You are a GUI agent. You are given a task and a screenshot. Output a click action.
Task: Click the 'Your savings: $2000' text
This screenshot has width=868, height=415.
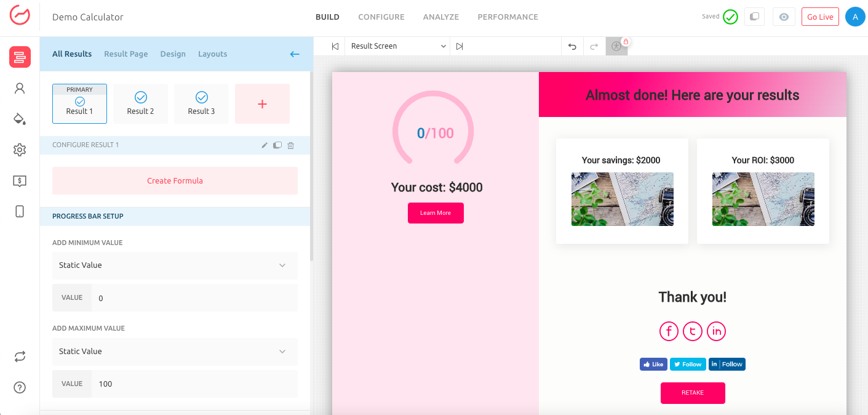pyautogui.click(x=621, y=160)
